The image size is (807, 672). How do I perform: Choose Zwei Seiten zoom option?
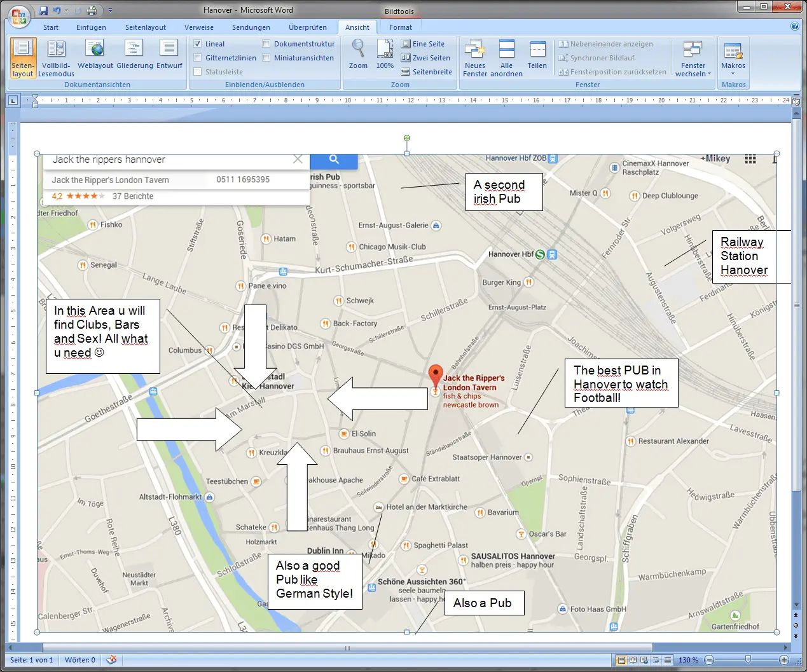tap(425, 58)
